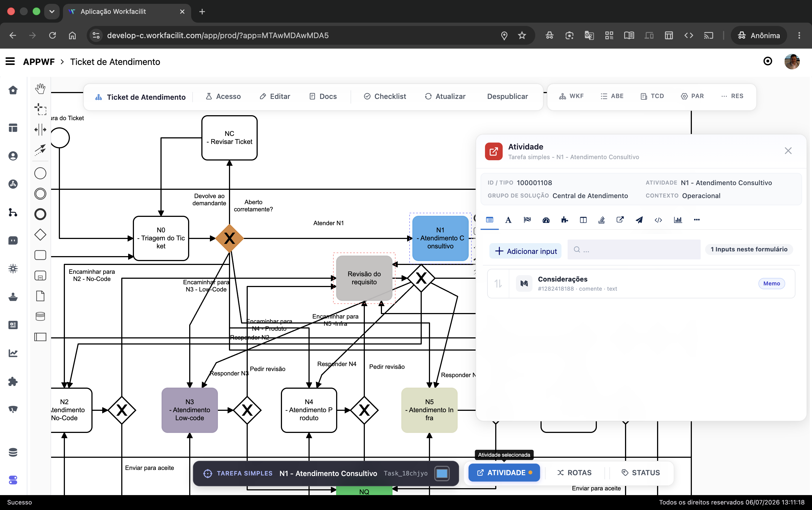Open the flag tab icon in Atividade

tap(527, 220)
